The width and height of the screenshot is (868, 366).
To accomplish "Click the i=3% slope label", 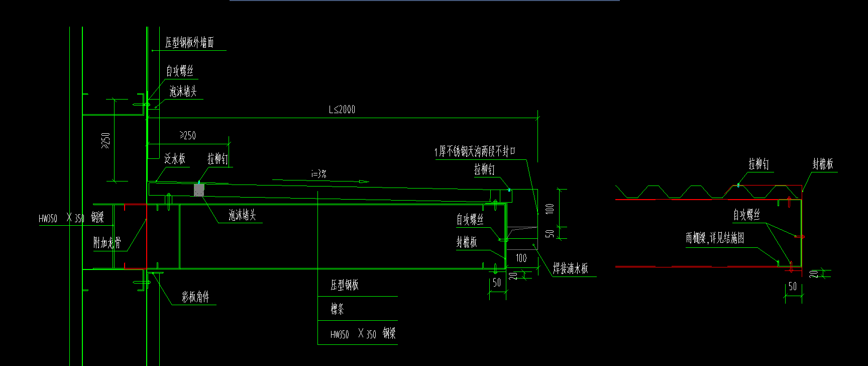I will pyautogui.click(x=319, y=174).
